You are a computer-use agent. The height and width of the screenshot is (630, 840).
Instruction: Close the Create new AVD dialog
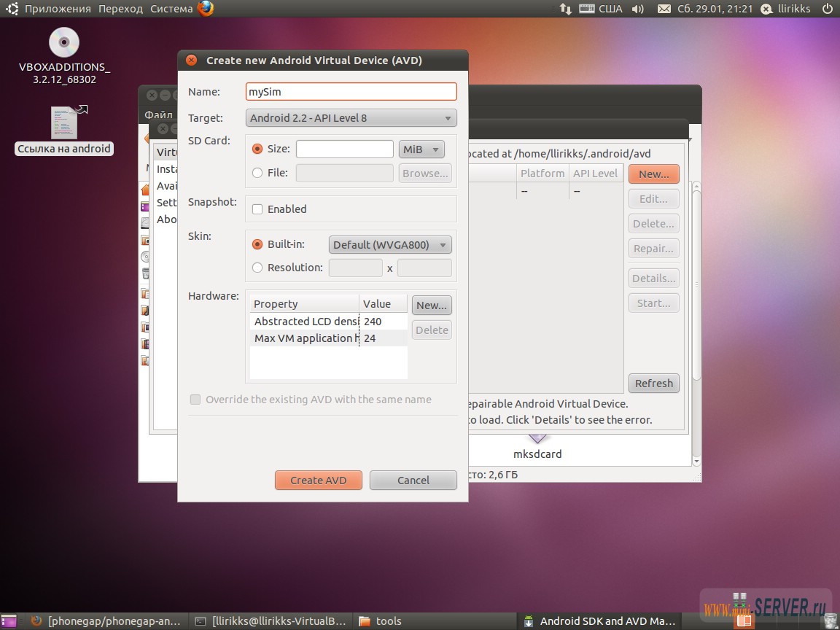tap(191, 60)
